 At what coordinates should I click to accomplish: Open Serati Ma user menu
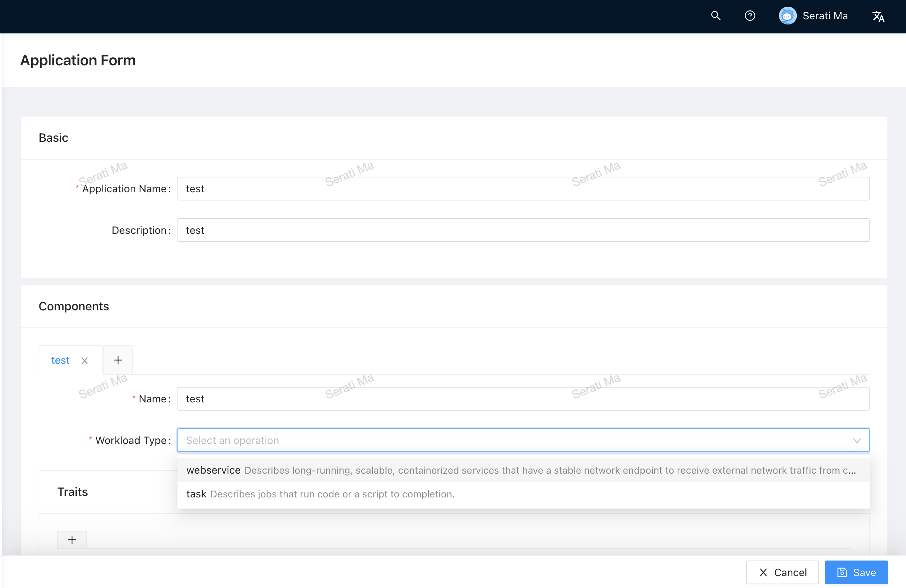[x=825, y=16]
